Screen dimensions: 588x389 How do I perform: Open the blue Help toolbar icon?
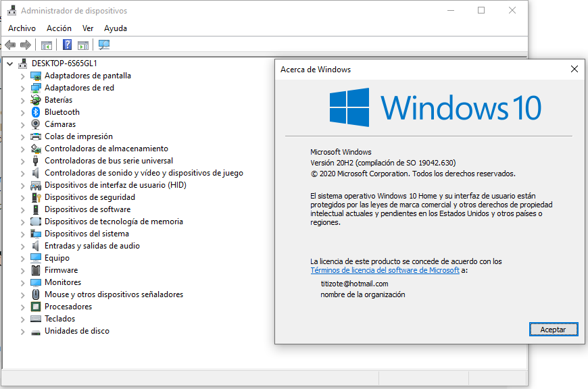[x=67, y=45]
